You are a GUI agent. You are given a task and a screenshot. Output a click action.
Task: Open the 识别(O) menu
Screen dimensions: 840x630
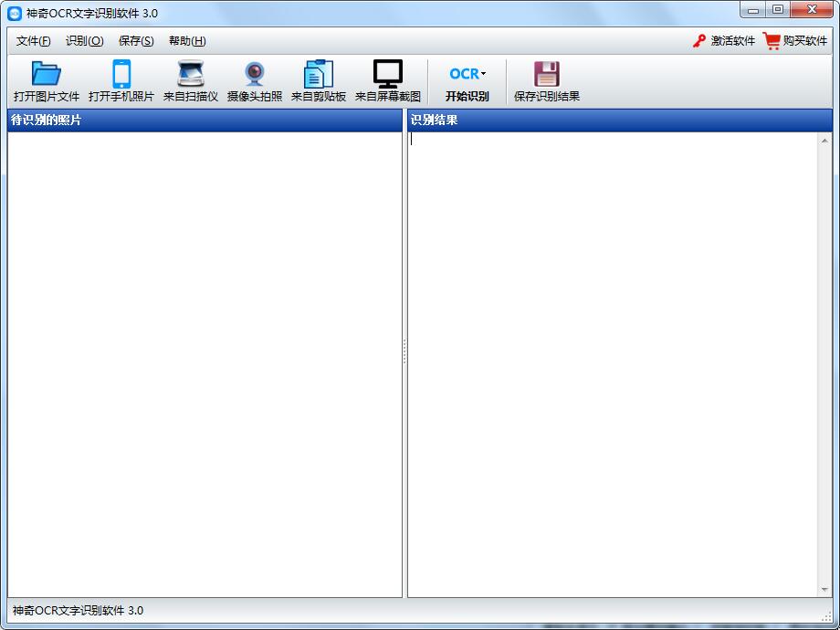pyautogui.click(x=85, y=41)
